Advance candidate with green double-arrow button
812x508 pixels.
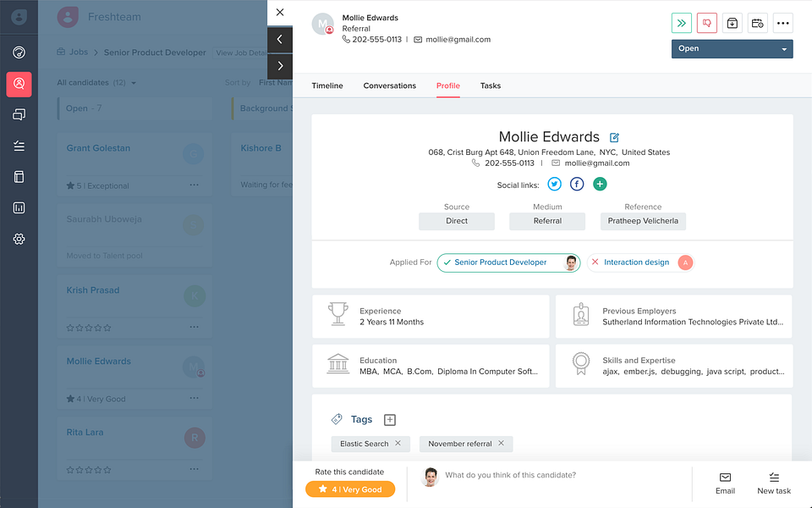click(x=682, y=24)
